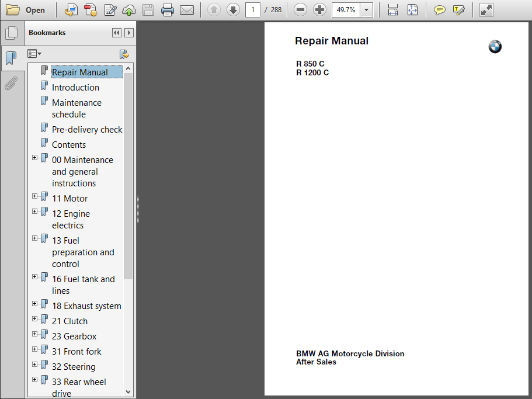Select the highlight text tool icon
Image resolution: width=532 pixels, height=399 pixels.
point(458,10)
